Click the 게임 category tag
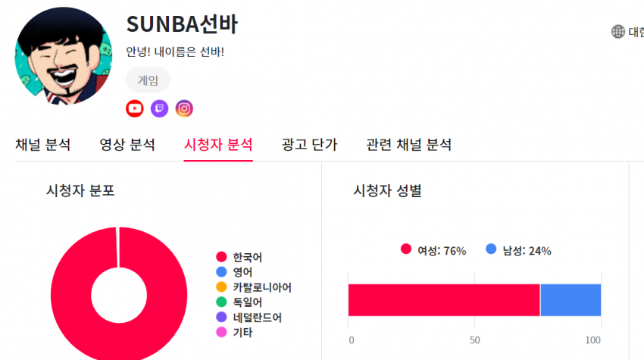The image size is (644, 360). coord(148,80)
